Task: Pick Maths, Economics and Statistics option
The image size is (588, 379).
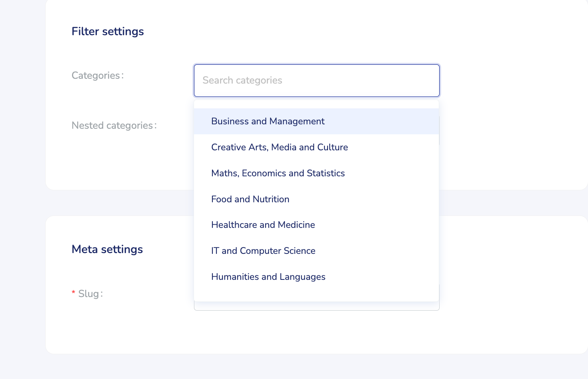Action: point(278,174)
